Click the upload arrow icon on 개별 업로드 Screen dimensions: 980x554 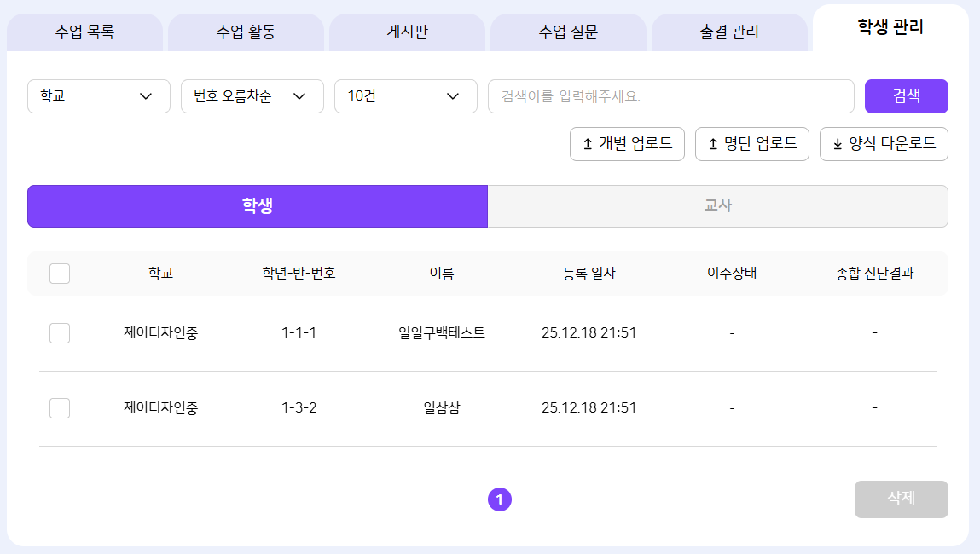(588, 144)
